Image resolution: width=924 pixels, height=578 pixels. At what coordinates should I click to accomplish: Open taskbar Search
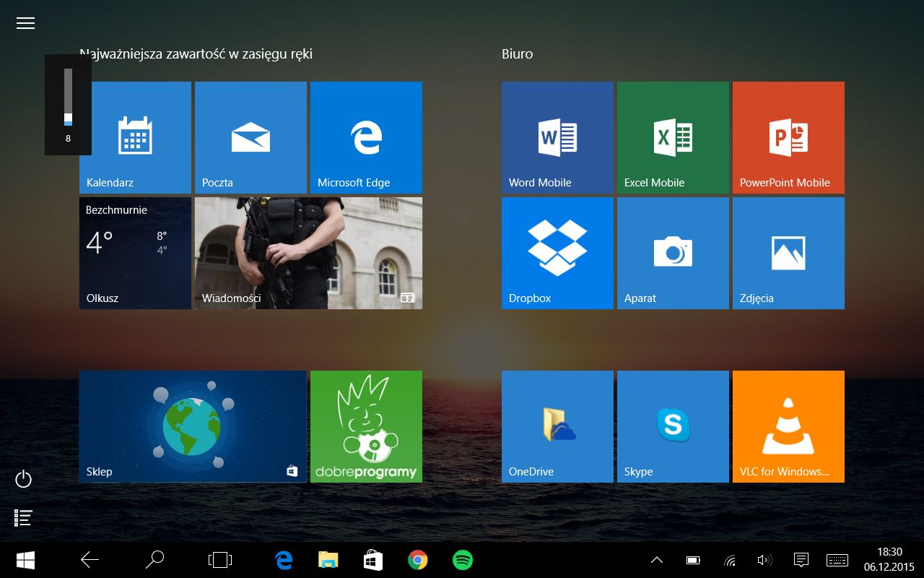coord(154,560)
